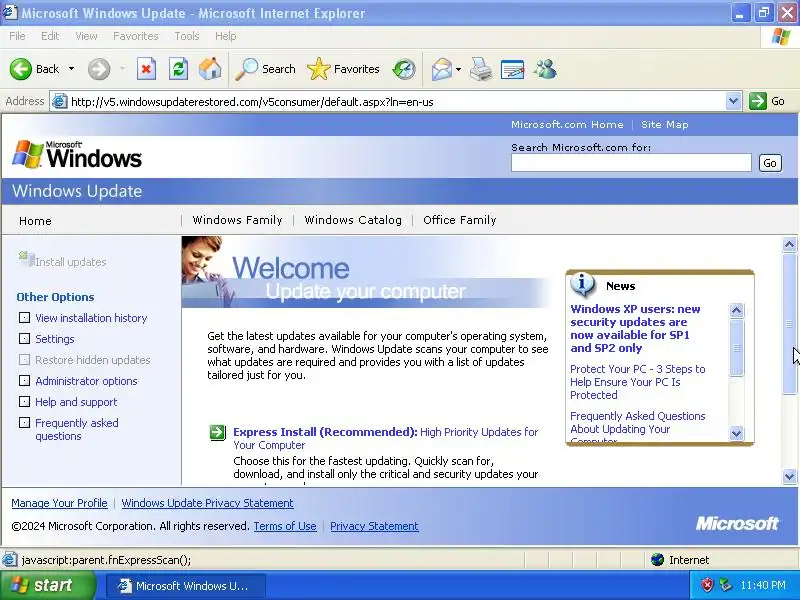Click the Edit page toolbar icon

(x=513, y=69)
